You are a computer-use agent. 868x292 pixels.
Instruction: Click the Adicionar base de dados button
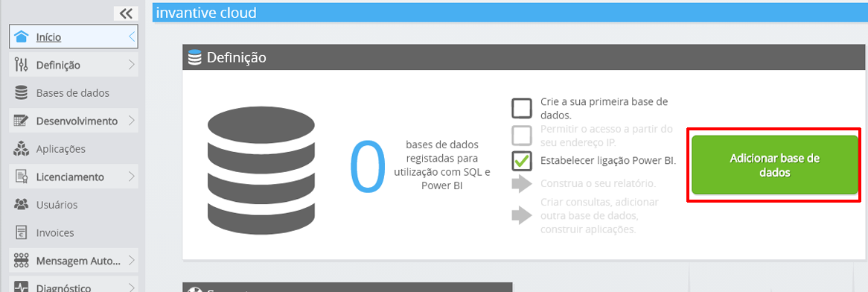click(x=774, y=165)
